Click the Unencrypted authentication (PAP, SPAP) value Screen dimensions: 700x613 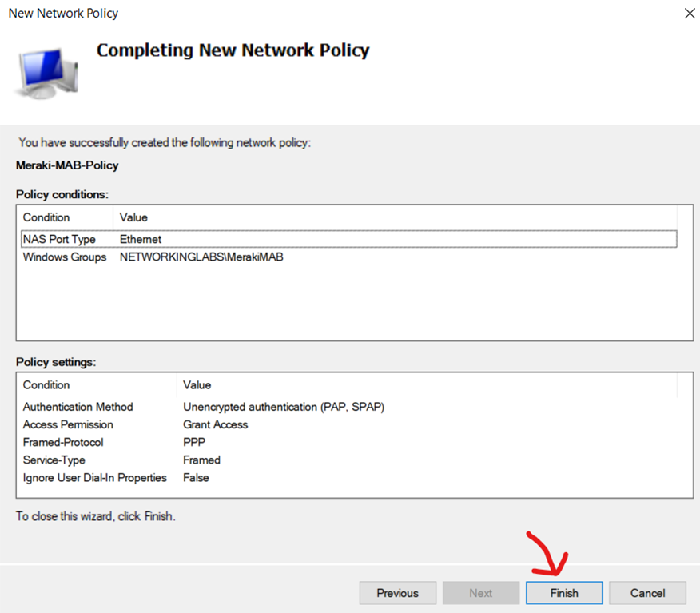(284, 407)
